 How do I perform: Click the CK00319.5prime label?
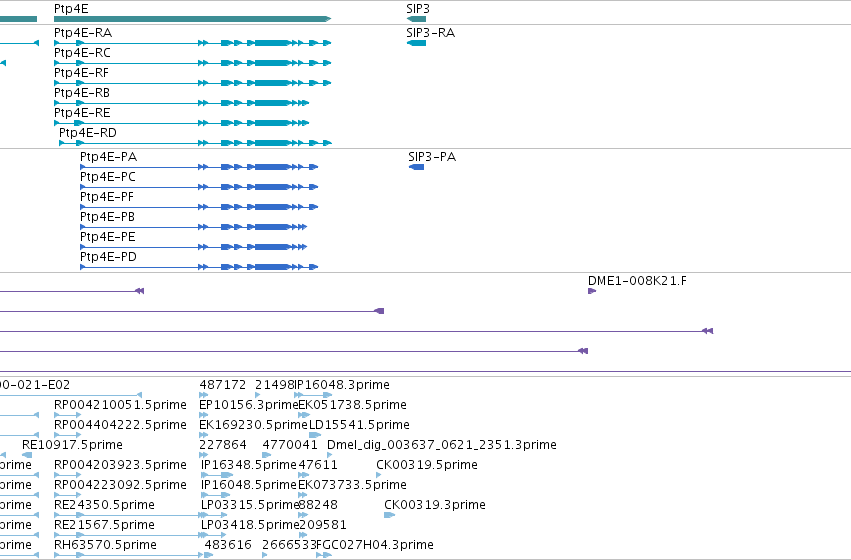pos(427,465)
